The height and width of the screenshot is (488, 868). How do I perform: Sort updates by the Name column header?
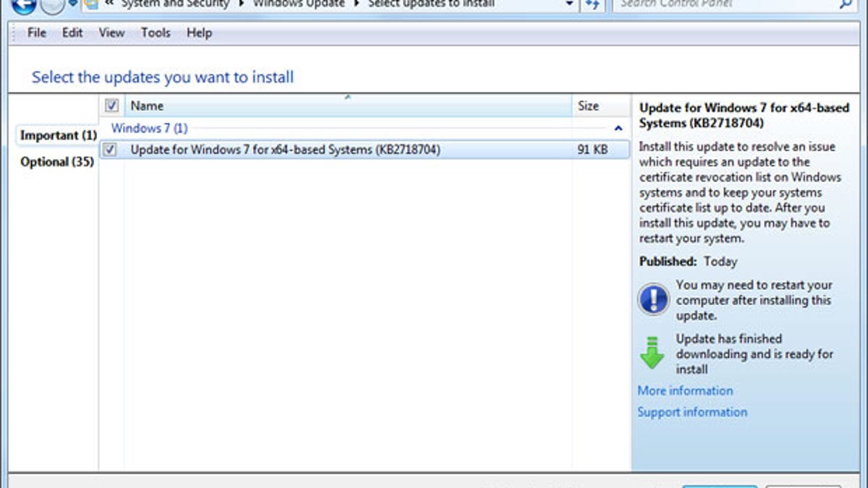pos(148,106)
